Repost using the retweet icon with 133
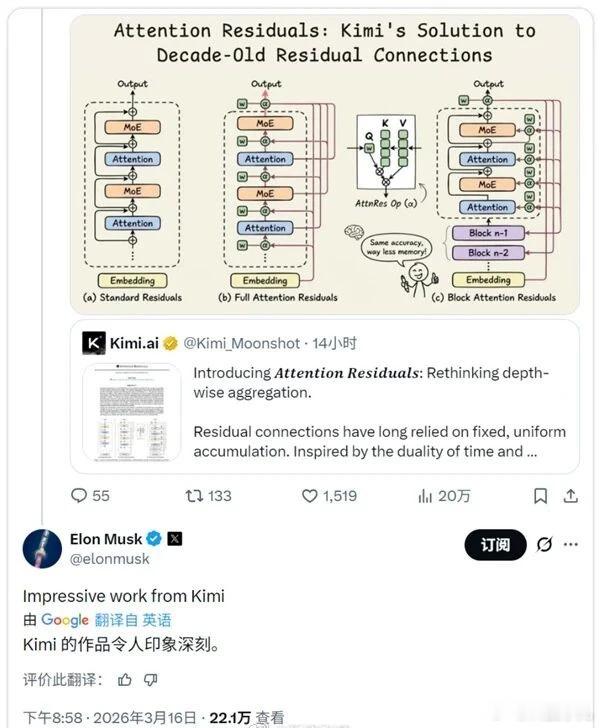Image resolution: width=600 pixels, height=728 pixels. 194,496
